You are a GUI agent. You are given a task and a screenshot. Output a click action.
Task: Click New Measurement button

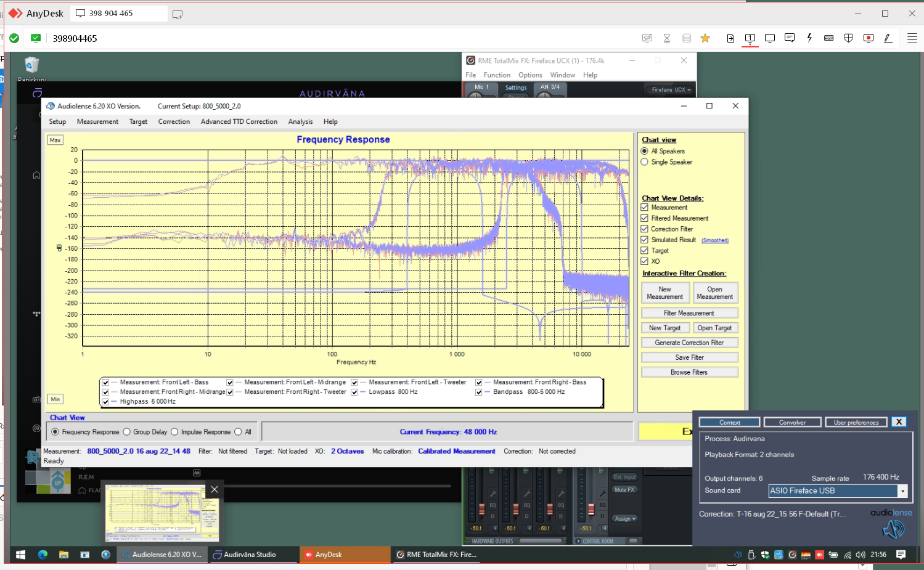664,293
